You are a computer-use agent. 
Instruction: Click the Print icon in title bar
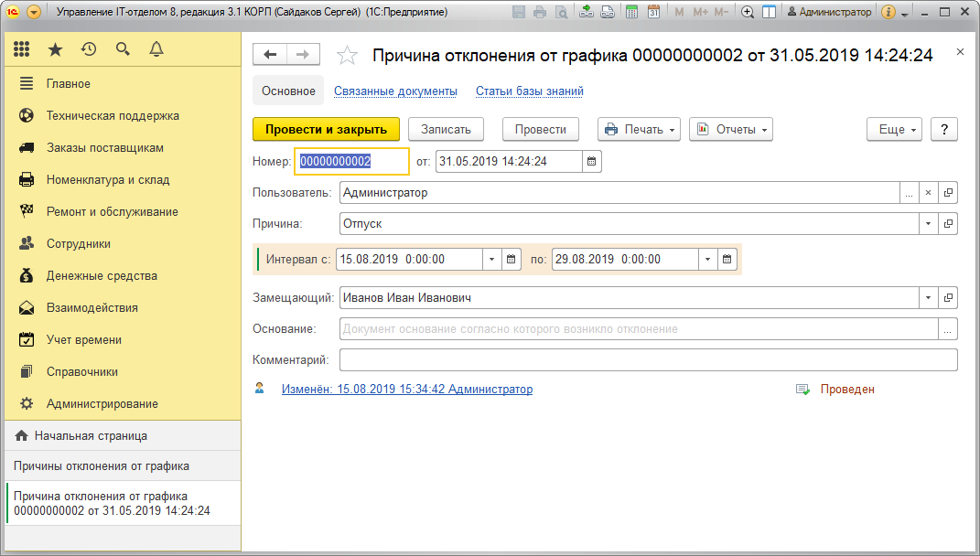(540, 12)
